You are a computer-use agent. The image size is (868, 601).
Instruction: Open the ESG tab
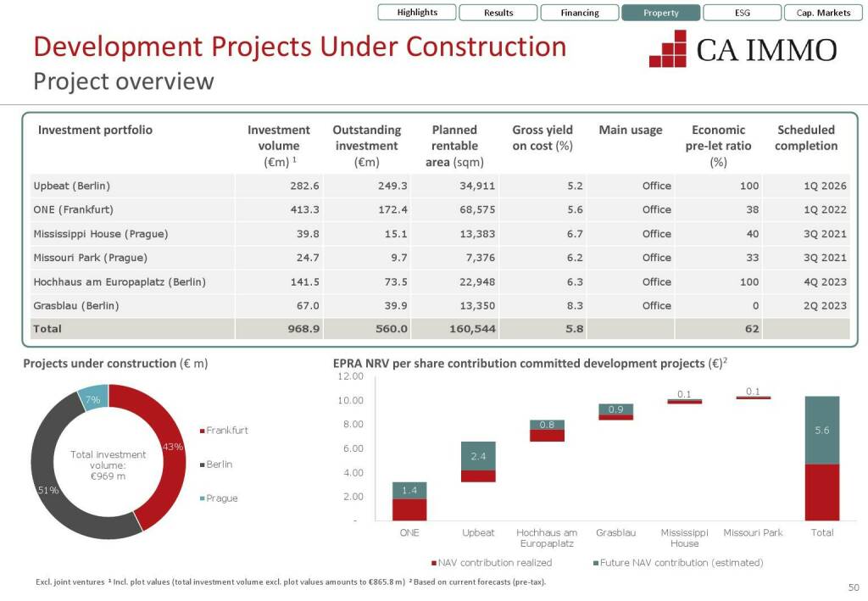tap(743, 13)
